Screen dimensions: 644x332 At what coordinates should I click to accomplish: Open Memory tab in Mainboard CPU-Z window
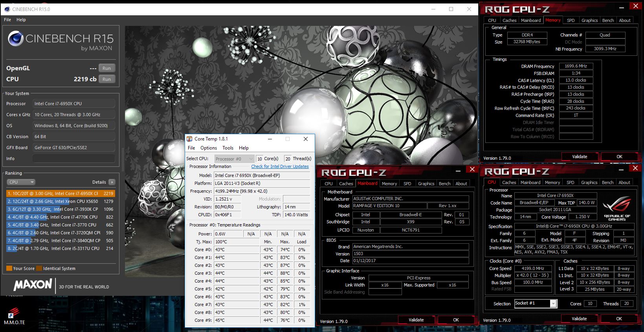389,184
